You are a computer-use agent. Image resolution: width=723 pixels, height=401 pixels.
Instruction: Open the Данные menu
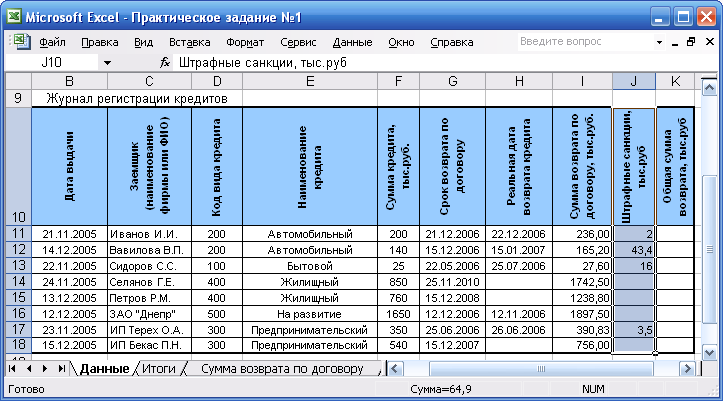pyautogui.click(x=352, y=42)
